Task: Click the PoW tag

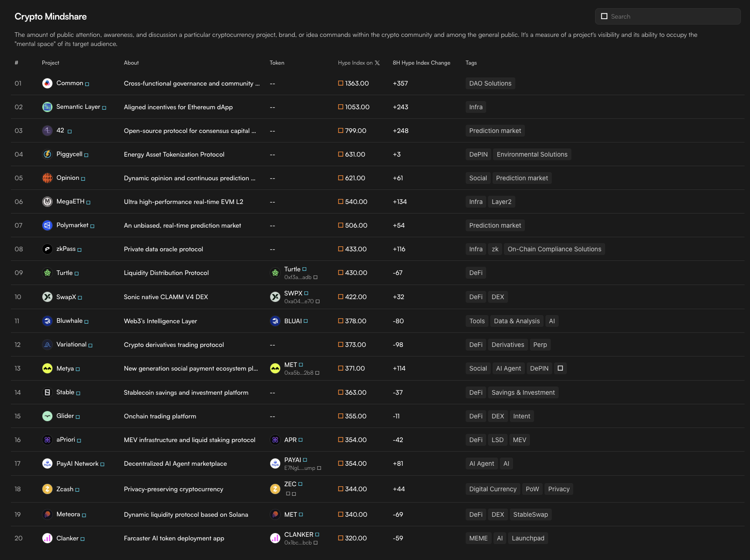Action: [x=532, y=489]
